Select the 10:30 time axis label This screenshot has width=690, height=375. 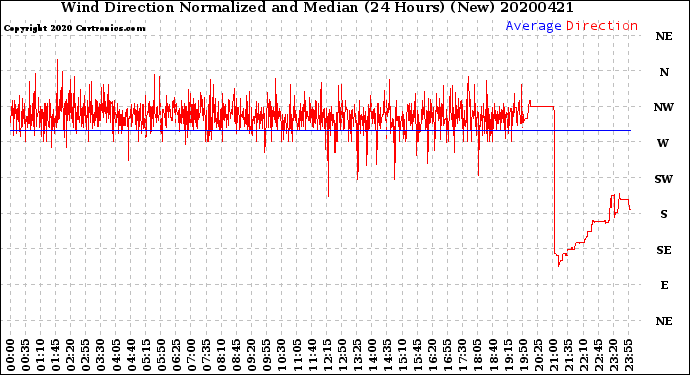point(282,355)
